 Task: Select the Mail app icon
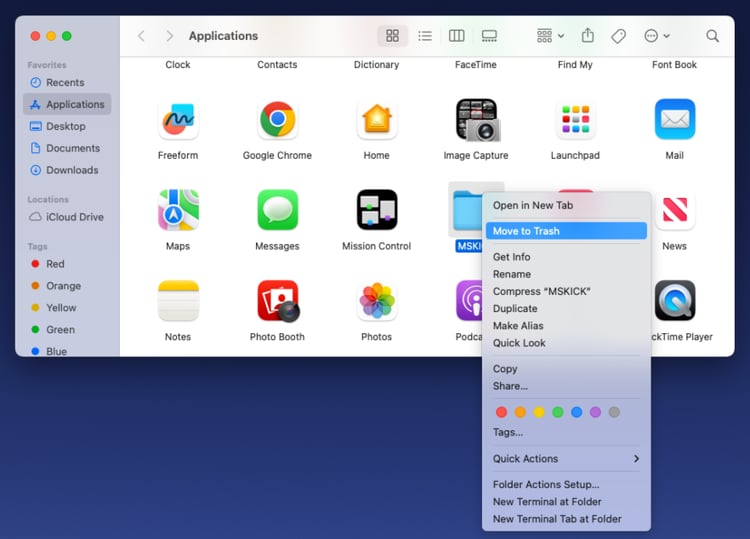pyautogui.click(x=675, y=119)
